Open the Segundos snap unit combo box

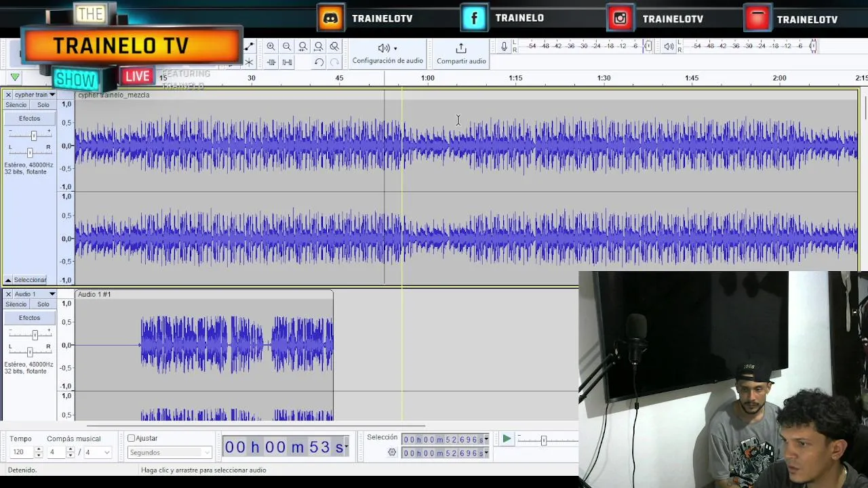tap(170, 452)
